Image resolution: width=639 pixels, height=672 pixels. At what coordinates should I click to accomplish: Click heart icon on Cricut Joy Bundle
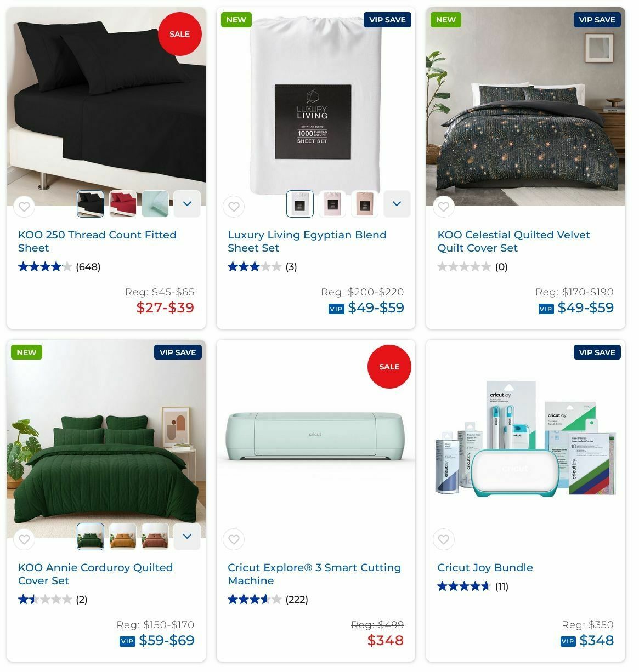pos(443,539)
